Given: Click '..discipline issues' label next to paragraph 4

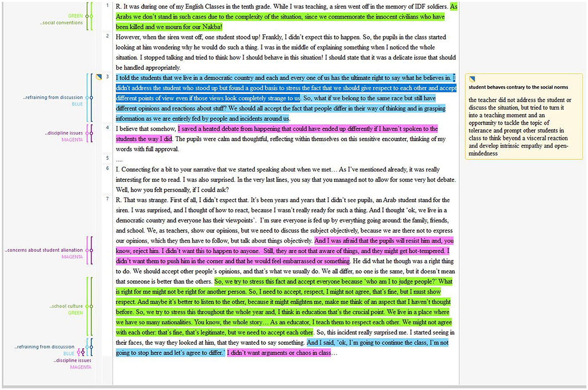Looking at the screenshot, I should 63,133.
